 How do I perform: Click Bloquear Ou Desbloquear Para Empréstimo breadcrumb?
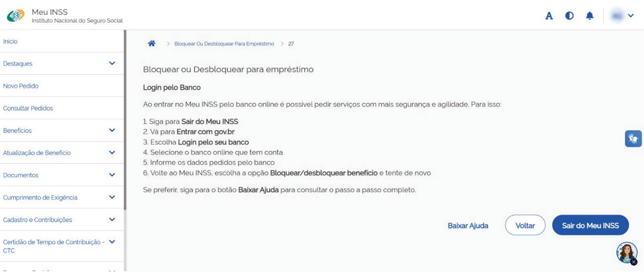(224, 44)
